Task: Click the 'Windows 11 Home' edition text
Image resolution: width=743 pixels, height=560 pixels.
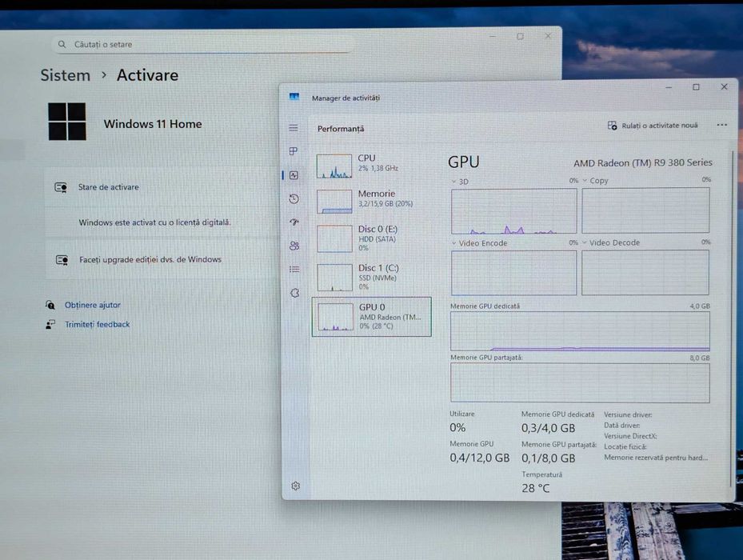Action: [x=153, y=124]
